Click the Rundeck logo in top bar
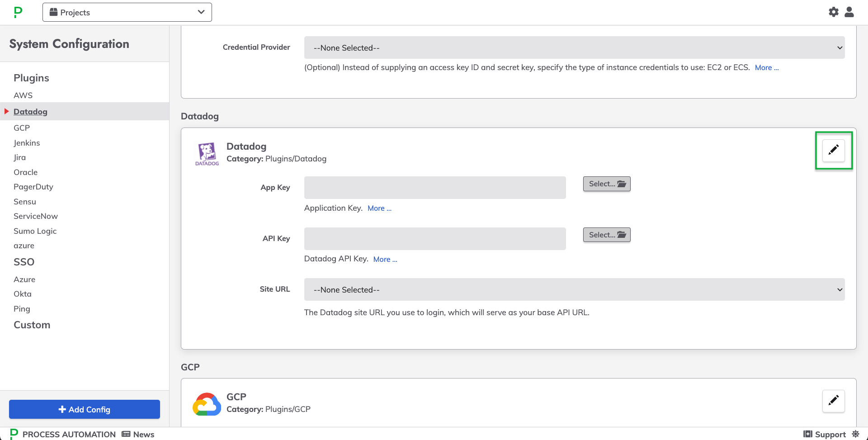The height and width of the screenshot is (440, 868). pos(18,12)
